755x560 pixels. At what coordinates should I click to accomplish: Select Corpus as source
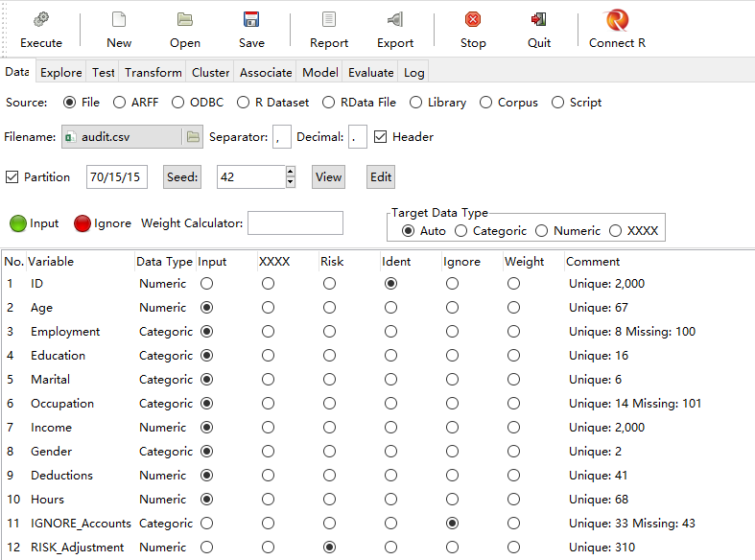tap(485, 103)
